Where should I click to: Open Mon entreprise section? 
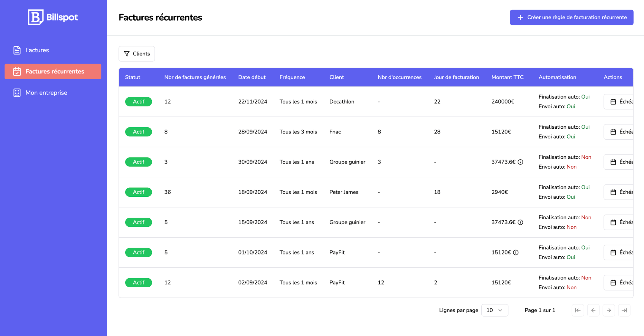[x=53, y=93]
